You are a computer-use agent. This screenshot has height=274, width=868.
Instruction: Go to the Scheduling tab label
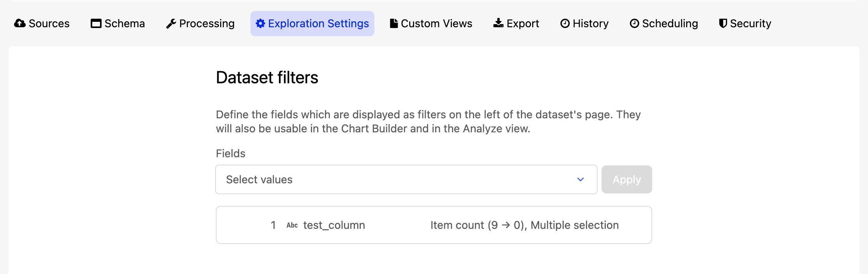[x=670, y=23]
